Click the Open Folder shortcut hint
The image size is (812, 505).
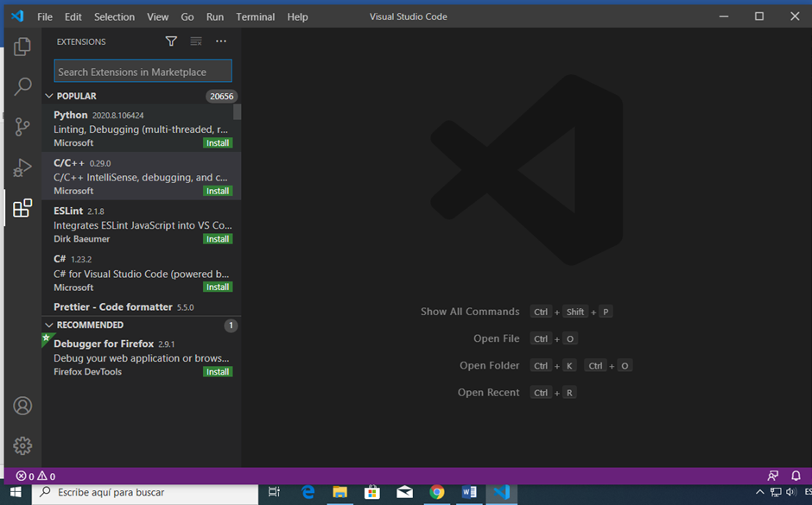coord(546,365)
